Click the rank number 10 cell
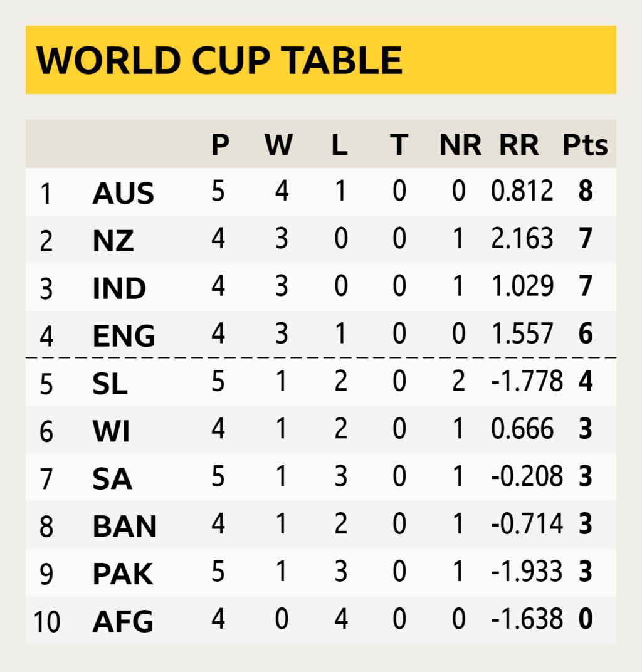The height and width of the screenshot is (672, 642). [x=46, y=622]
